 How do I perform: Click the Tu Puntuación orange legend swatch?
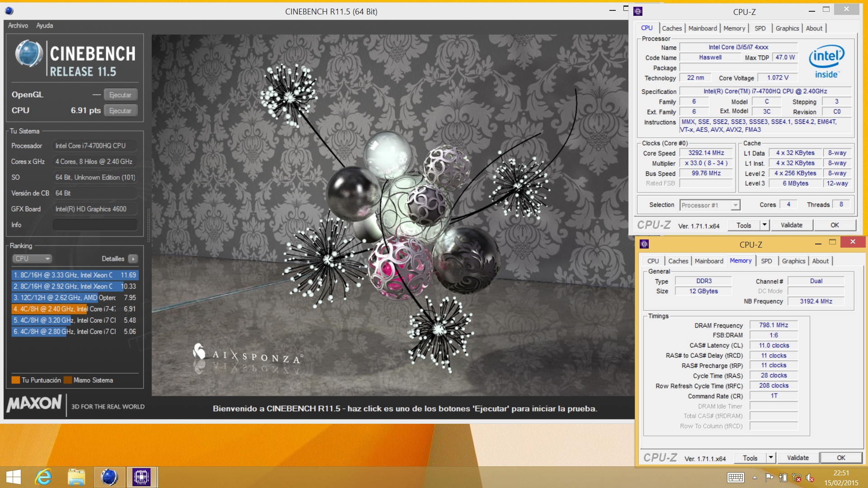pos(16,380)
